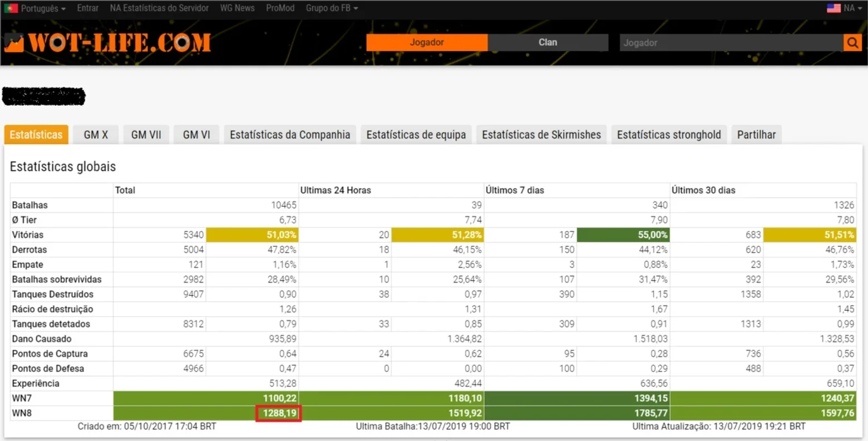
Task: Open the WG News menu item
Action: coord(237,8)
